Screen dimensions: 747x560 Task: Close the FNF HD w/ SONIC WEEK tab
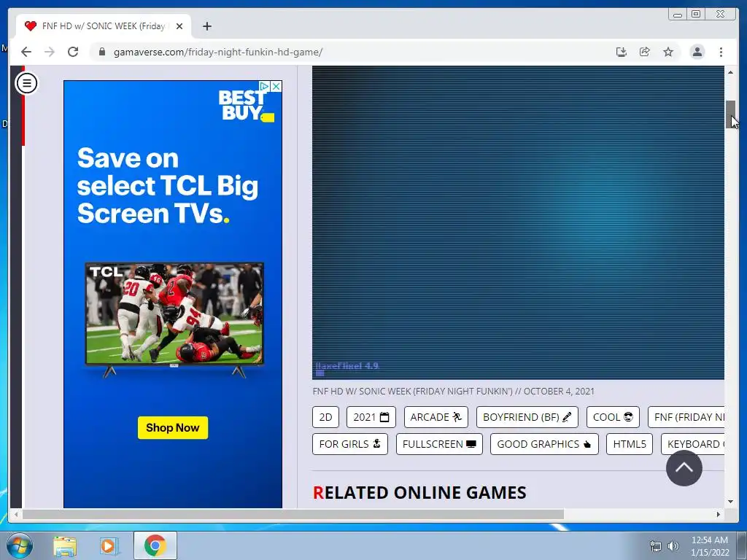coord(179,26)
